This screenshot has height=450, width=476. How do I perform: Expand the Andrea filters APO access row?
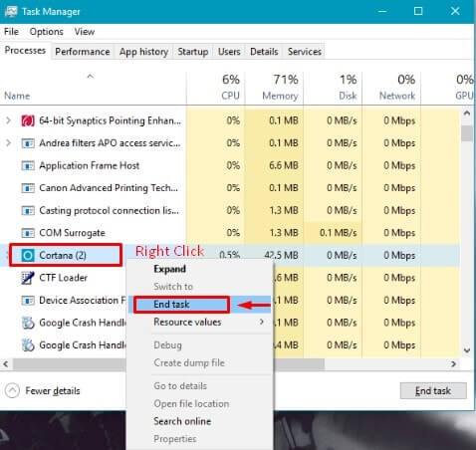9,143
